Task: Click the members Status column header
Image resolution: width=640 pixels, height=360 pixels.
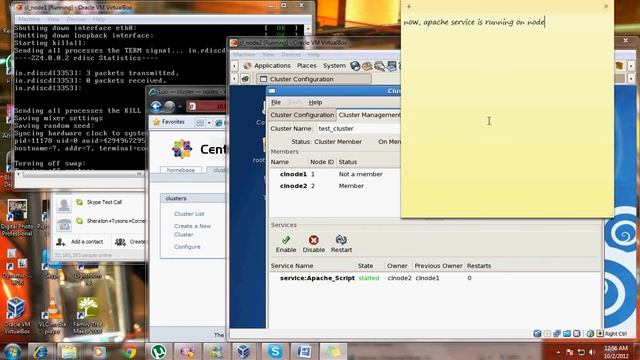Action: [348, 162]
